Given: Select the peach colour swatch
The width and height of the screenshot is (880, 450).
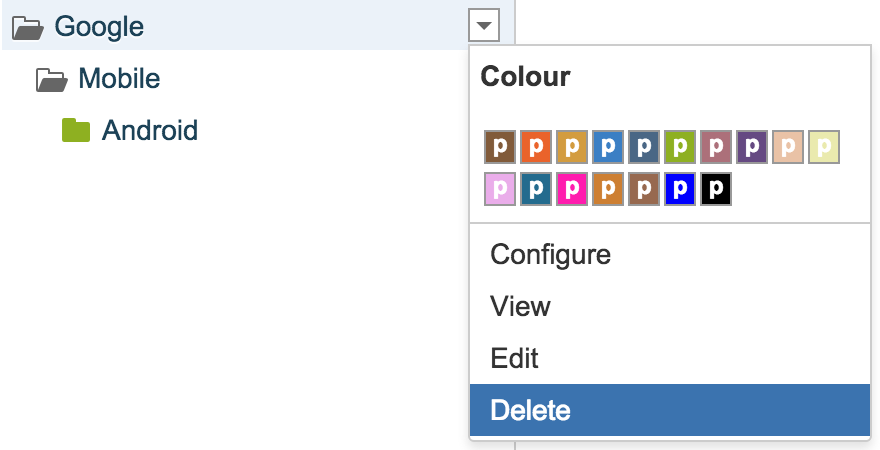Looking at the screenshot, I should click(x=788, y=147).
